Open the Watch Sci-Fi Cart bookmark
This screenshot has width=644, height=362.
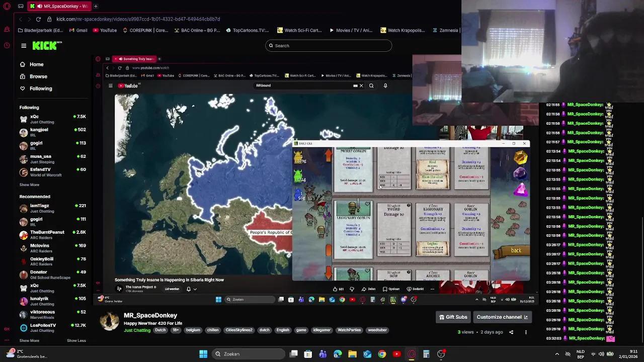pyautogui.click(x=299, y=30)
